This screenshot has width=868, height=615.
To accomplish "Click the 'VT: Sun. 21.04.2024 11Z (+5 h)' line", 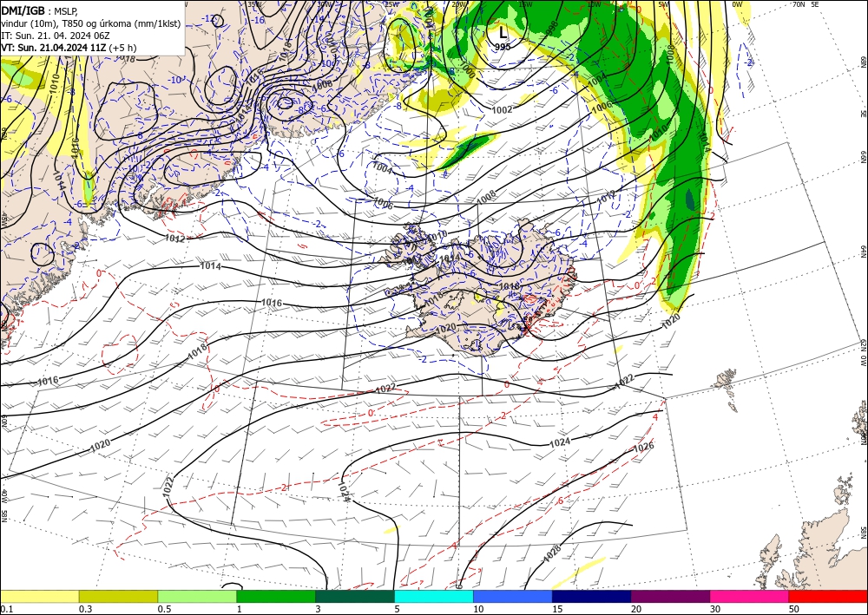I will click(69, 48).
